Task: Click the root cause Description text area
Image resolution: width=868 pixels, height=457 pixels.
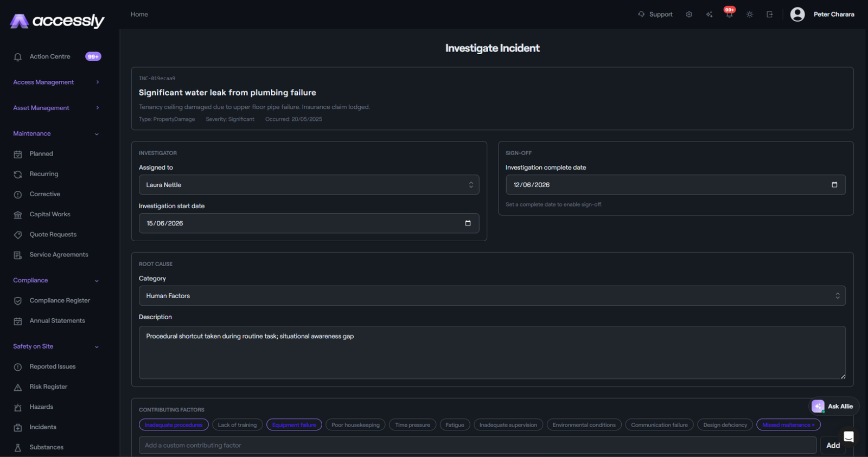Action: tap(492, 352)
